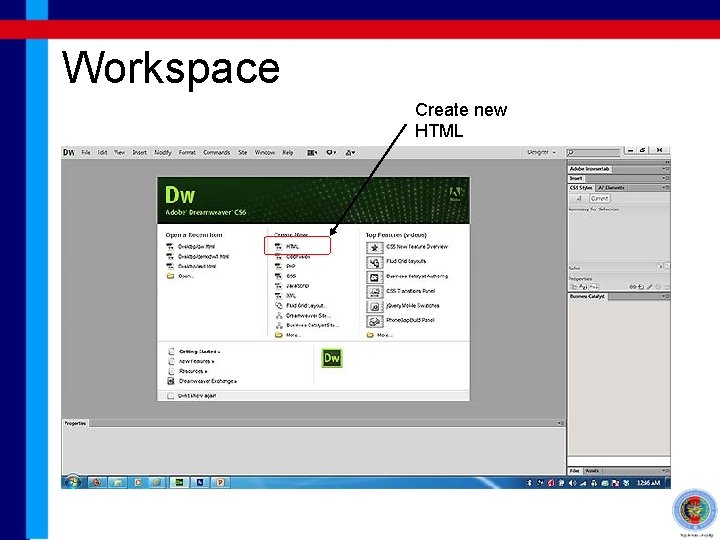Screen dimensions: 720x540
Task: Click the Open folder icon under Recent Items
Action: pyautogui.click(x=170, y=276)
